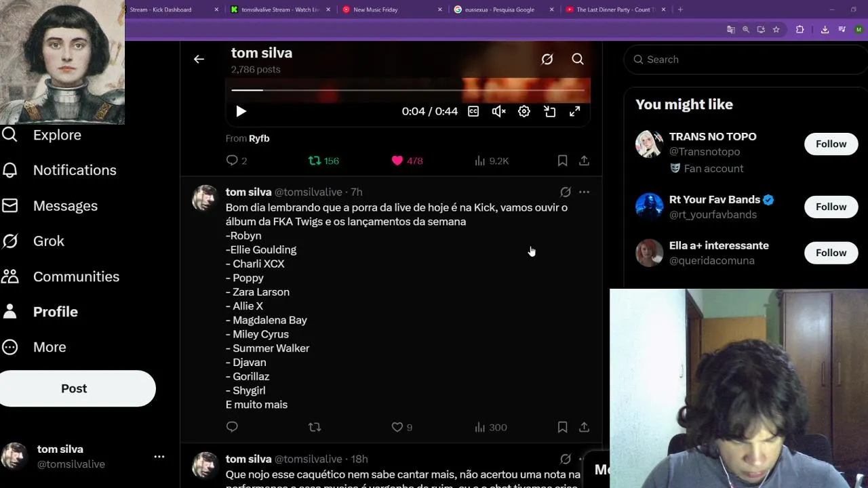Follow Ella a+ interessante

pos(831,253)
